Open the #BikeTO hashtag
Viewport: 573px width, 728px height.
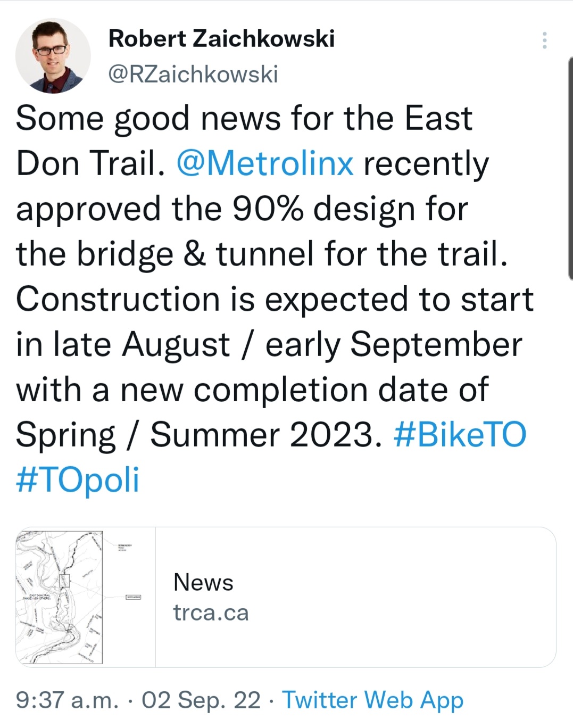[460, 435]
